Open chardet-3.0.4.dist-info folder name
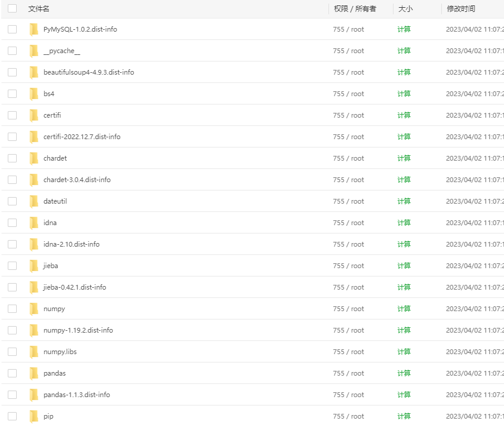The image size is (504, 424). [77, 180]
